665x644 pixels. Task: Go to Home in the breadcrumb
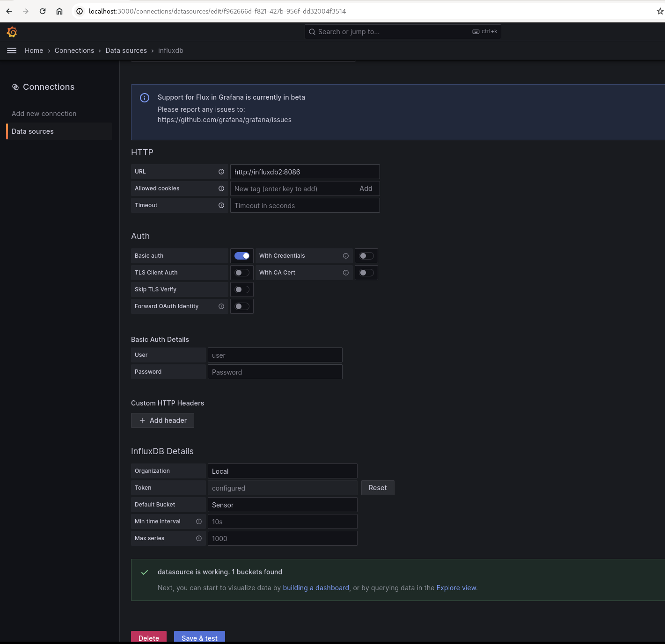coord(34,51)
